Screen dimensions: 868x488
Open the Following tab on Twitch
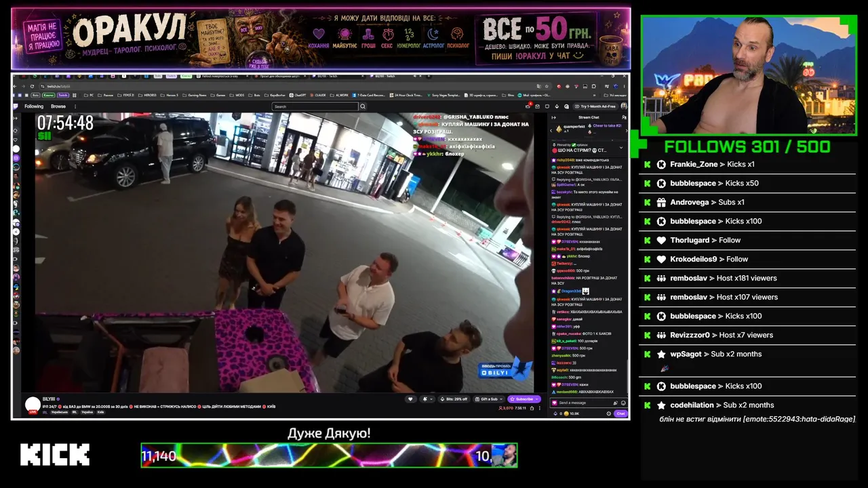[x=34, y=106]
